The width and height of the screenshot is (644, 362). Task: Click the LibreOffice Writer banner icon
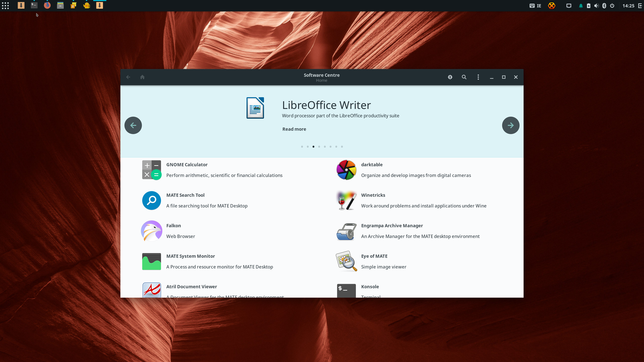(x=255, y=108)
